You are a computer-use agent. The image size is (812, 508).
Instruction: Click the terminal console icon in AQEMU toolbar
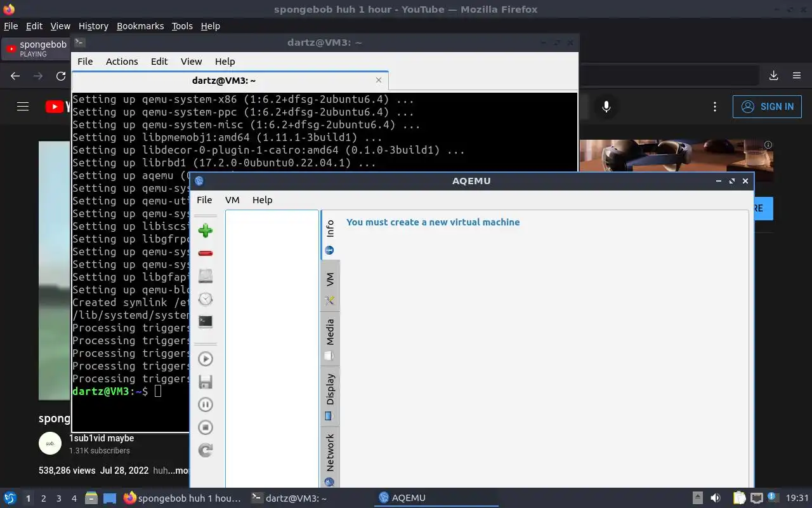coord(205,322)
